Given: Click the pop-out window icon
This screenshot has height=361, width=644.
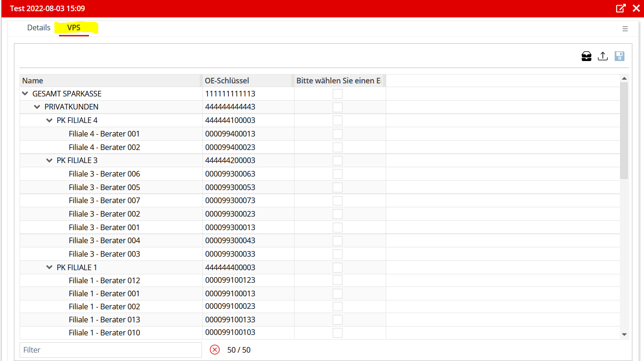Looking at the screenshot, I should (621, 8).
